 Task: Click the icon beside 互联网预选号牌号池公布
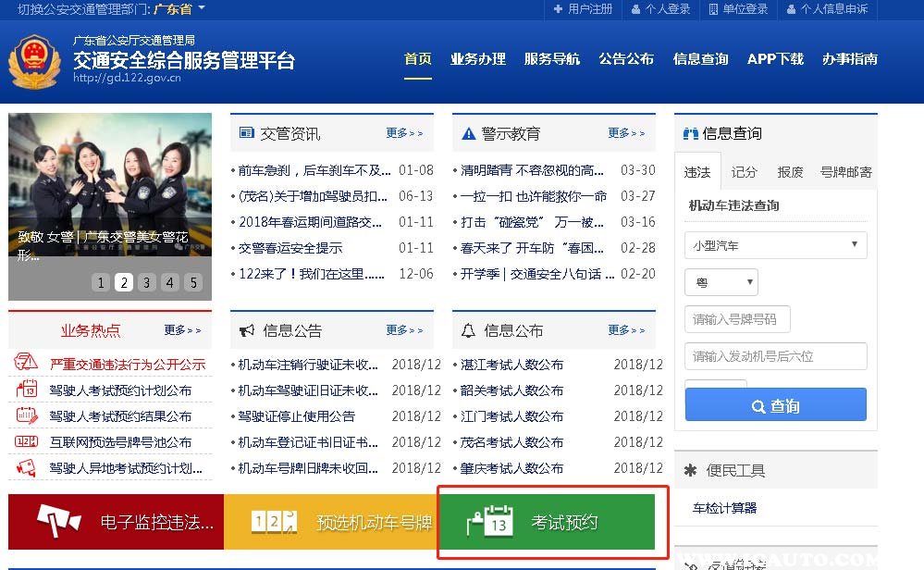point(27,441)
